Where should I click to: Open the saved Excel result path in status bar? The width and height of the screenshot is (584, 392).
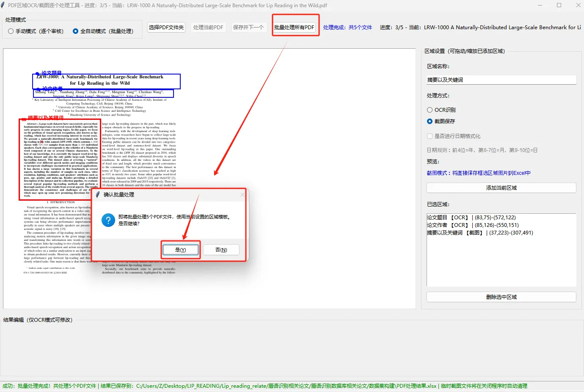coord(284,386)
